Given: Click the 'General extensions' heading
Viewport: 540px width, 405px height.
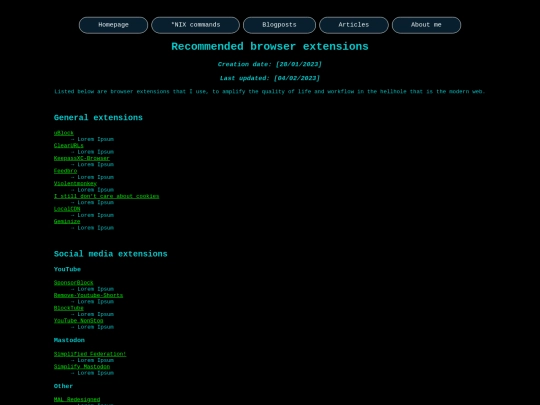Looking at the screenshot, I should [98, 118].
